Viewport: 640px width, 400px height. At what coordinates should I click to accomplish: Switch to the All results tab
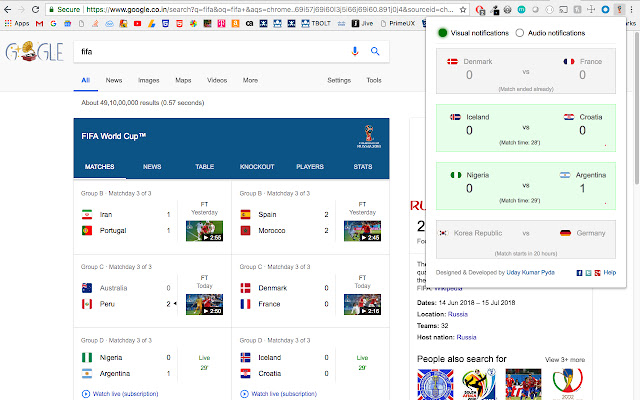pyautogui.click(x=85, y=80)
